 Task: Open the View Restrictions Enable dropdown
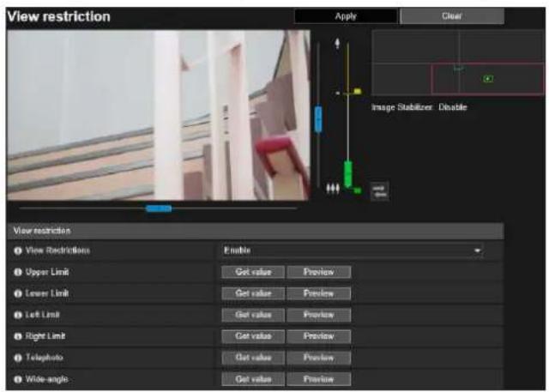point(353,250)
